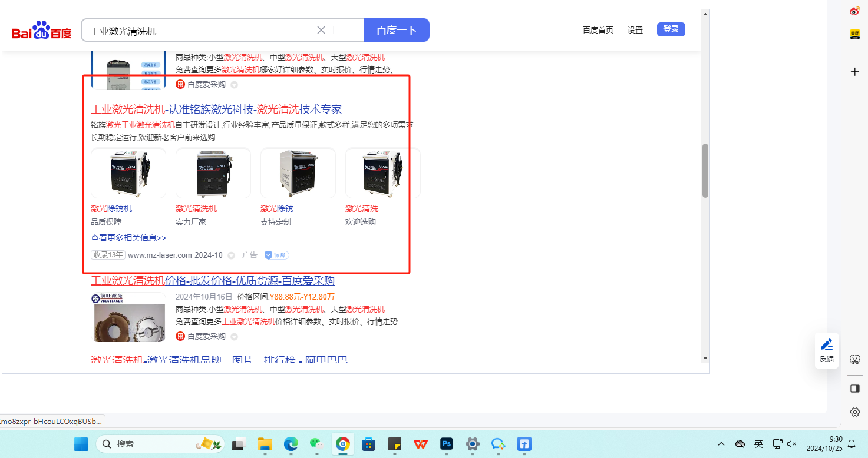Show hidden system tray icons chevron
Image resolution: width=868 pixels, height=458 pixels.
tap(721, 444)
